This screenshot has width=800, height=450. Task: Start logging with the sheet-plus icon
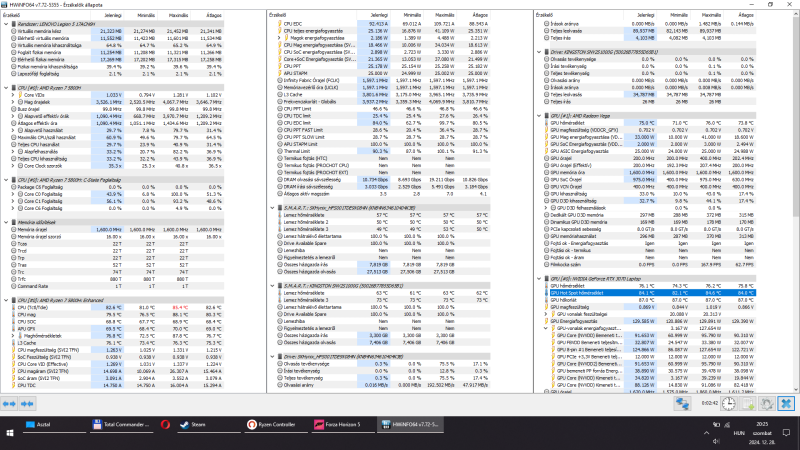[x=748, y=404]
